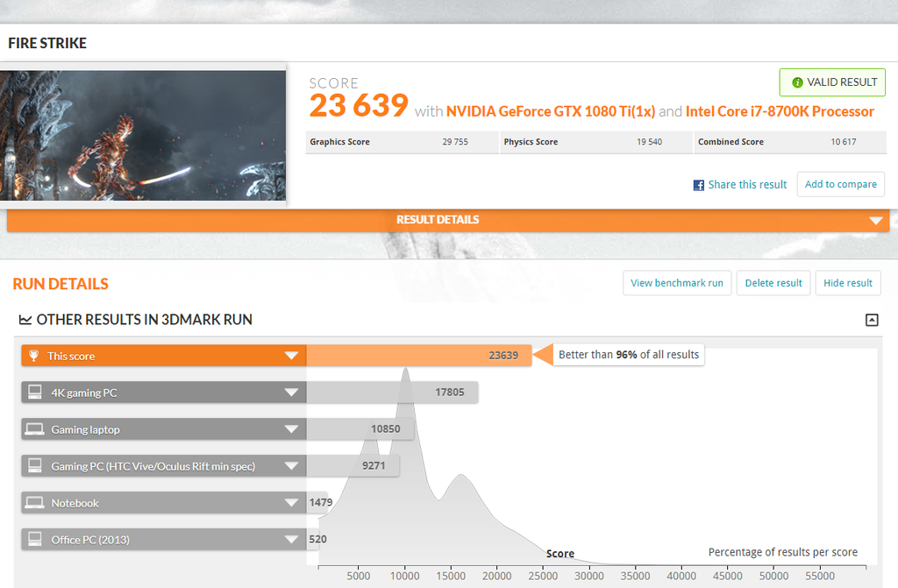Click the desktop icon for Office PC (2013)
The height and width of the screenshot is (588, 898).
pyautogui.click(x=35, y=539)
